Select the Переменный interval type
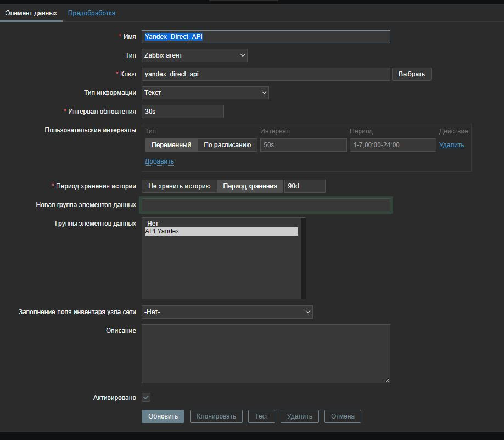Viewport: 504px width, 440px height. click(x=171, y=145)
